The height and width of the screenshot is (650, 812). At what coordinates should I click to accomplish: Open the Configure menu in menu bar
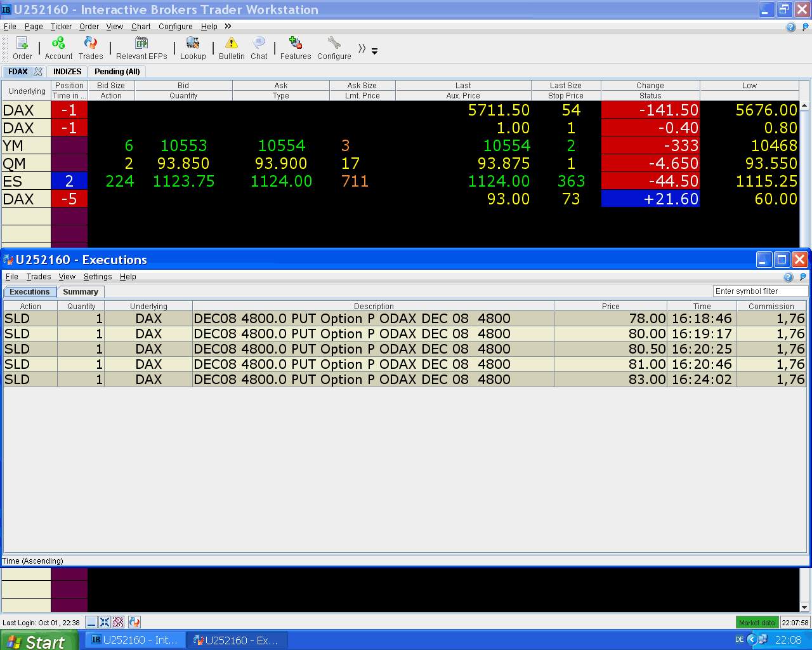(x=176, y=27)
